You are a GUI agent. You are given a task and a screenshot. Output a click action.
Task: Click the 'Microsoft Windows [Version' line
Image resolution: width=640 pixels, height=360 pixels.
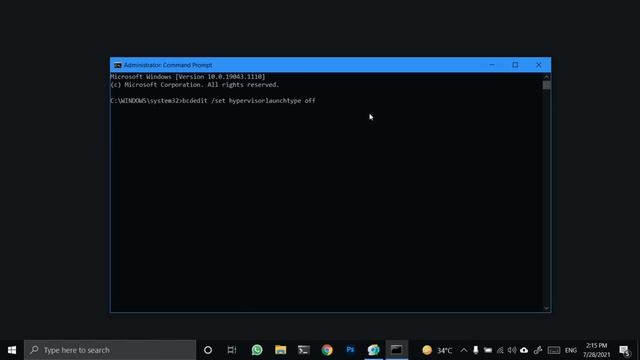click(188, 77)
